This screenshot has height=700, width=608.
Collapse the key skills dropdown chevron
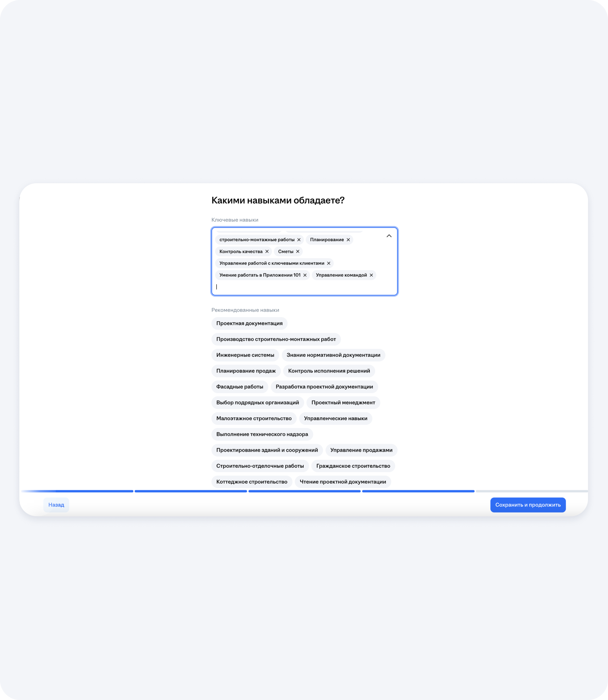389,236
